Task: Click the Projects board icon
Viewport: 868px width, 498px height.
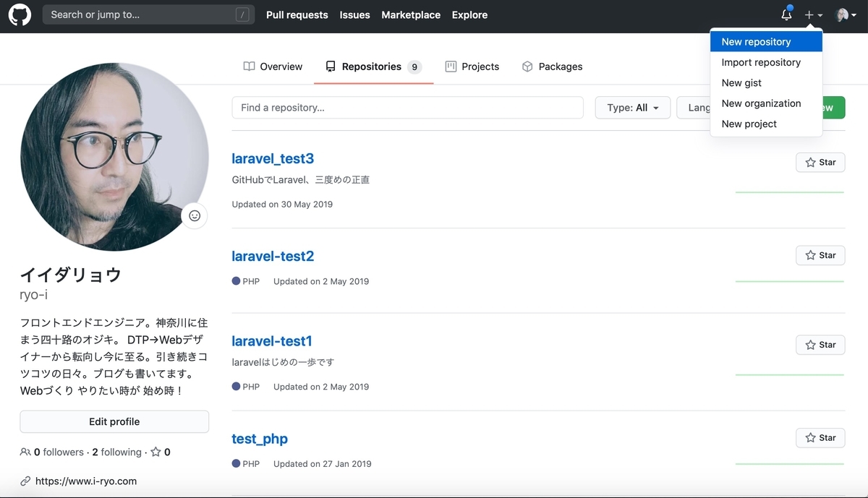Action: pos(451,66)
